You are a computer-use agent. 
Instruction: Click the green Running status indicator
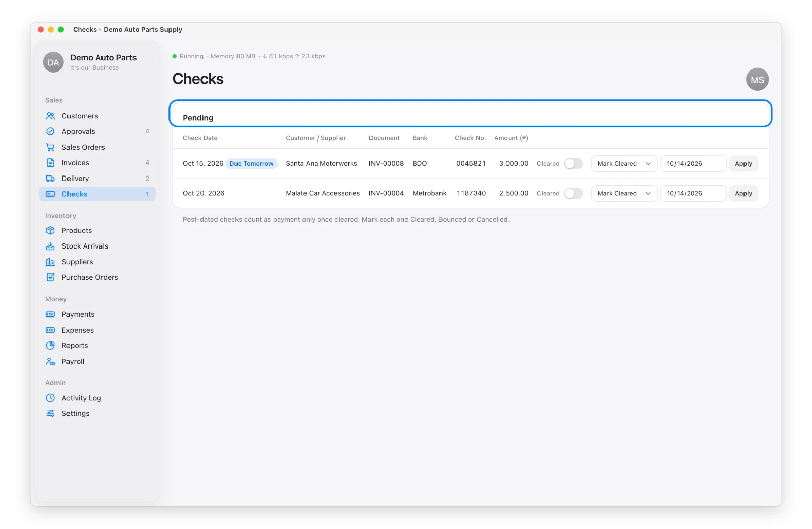(x=175, y=56)
